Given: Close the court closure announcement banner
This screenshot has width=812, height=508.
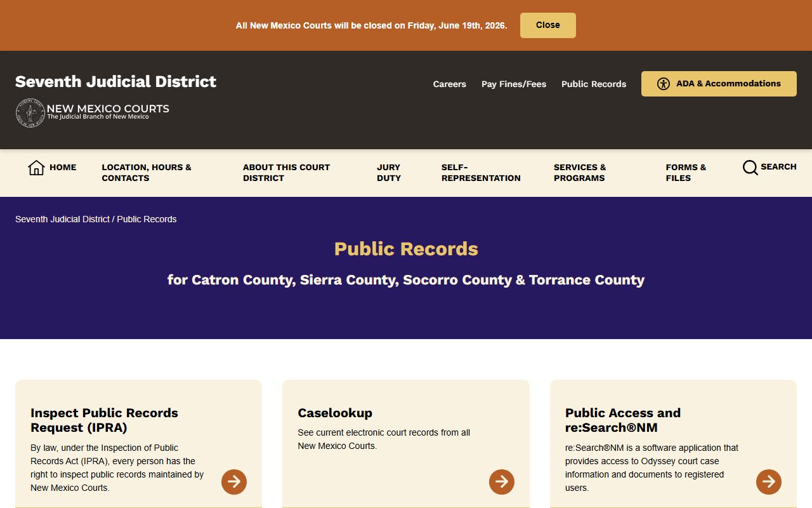Looking at the screenshot, I should tap(547, 25).
